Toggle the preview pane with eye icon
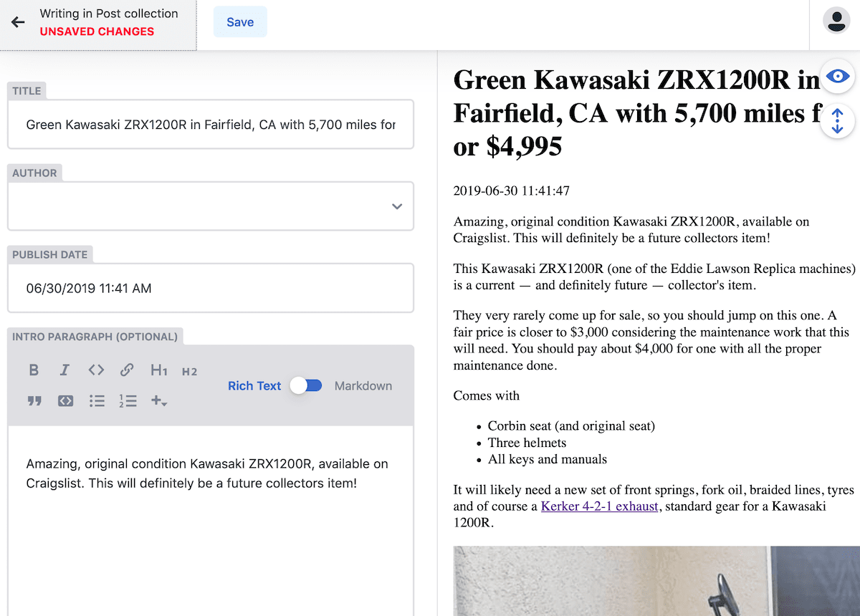This screenshot has width=860, height=616. coord(837,76)
